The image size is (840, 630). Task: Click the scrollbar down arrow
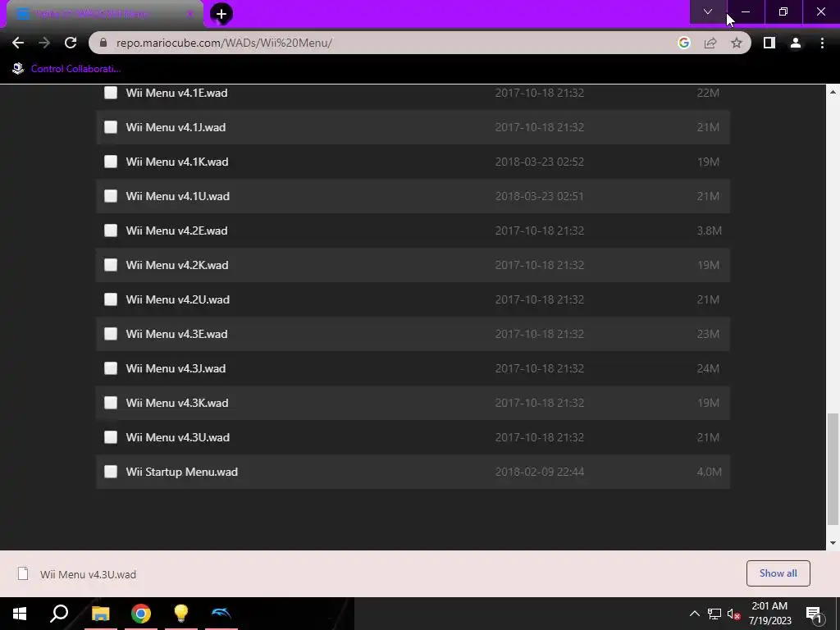pos(833,543)
